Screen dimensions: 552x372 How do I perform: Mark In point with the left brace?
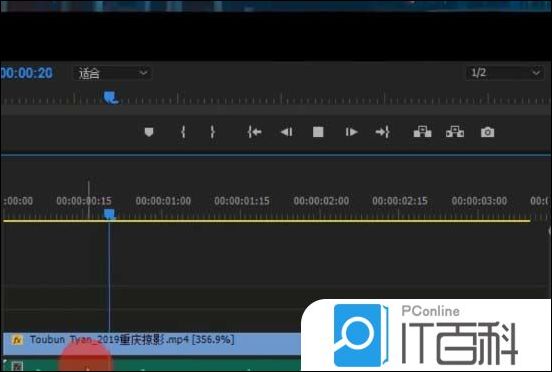click(183, 132)
